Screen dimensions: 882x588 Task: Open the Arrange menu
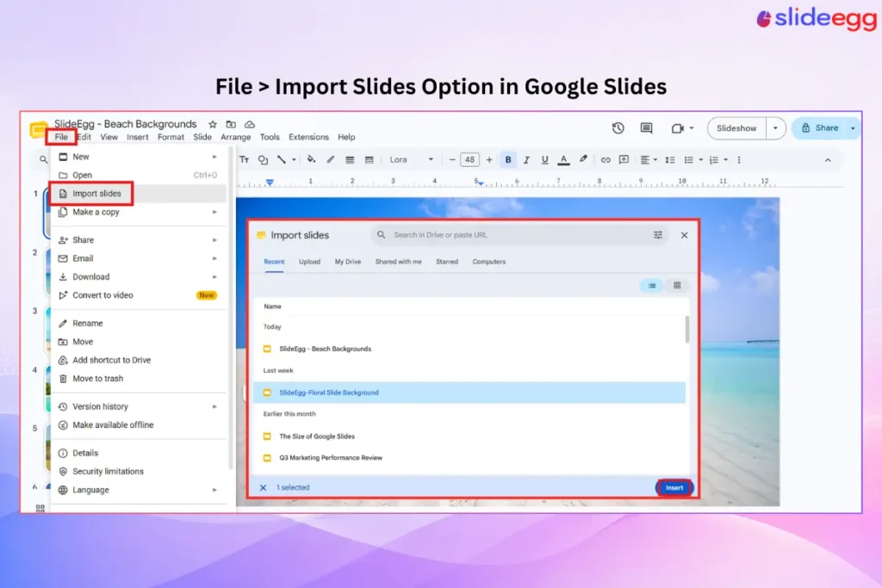235,137
